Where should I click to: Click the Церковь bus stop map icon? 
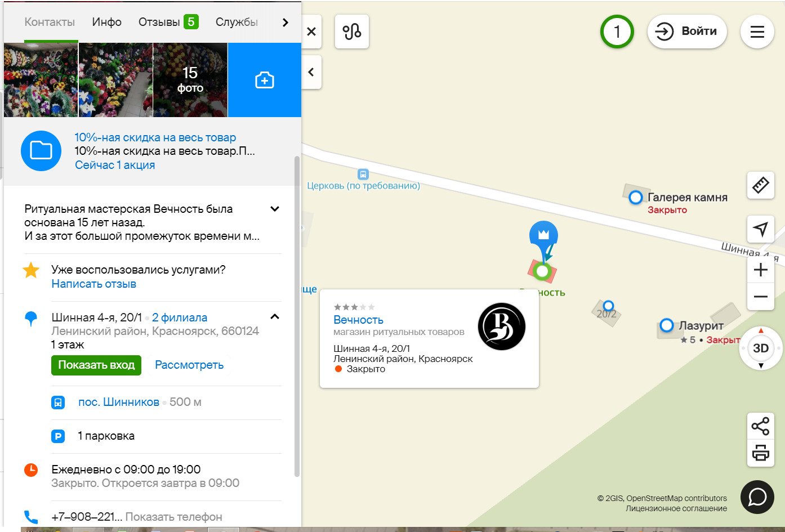pyautogui.click(x=363, y=175)
